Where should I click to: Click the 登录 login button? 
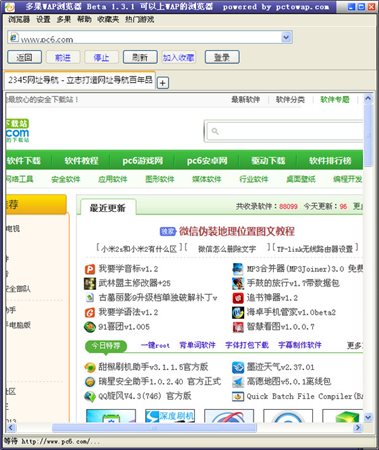pos(222,57)
